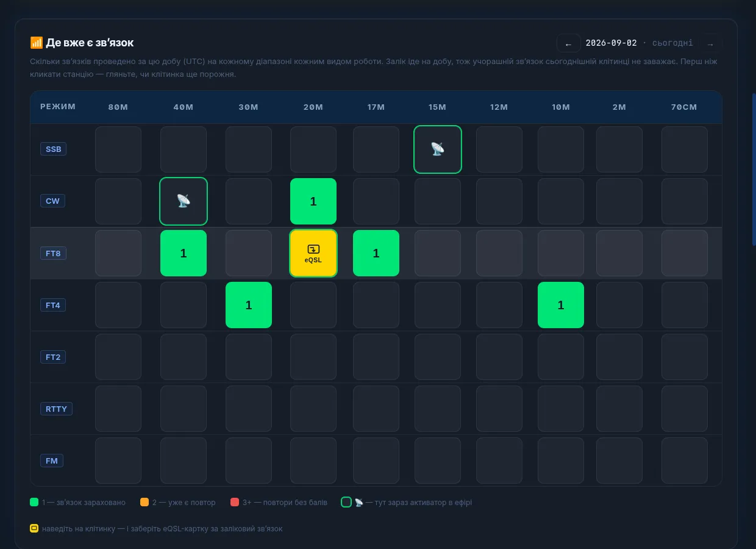Open activator antenna cell for SSB 15M
Viewport: 756px width, 549px height.
coord(438,149)
